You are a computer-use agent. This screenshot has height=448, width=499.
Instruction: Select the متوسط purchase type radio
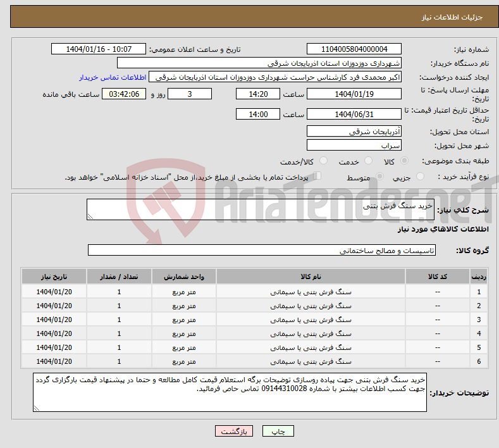(x=379, y=176)
